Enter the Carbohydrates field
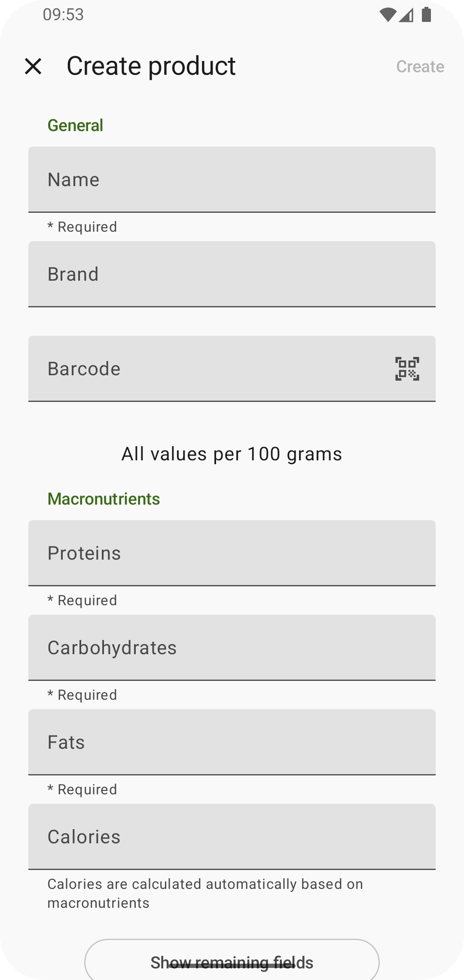 pos(232,648)
